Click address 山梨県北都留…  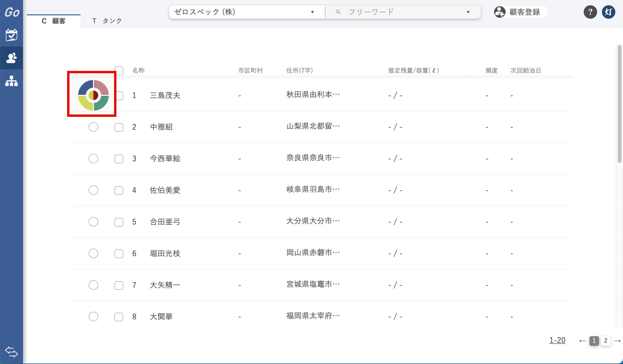pos(313,126)
